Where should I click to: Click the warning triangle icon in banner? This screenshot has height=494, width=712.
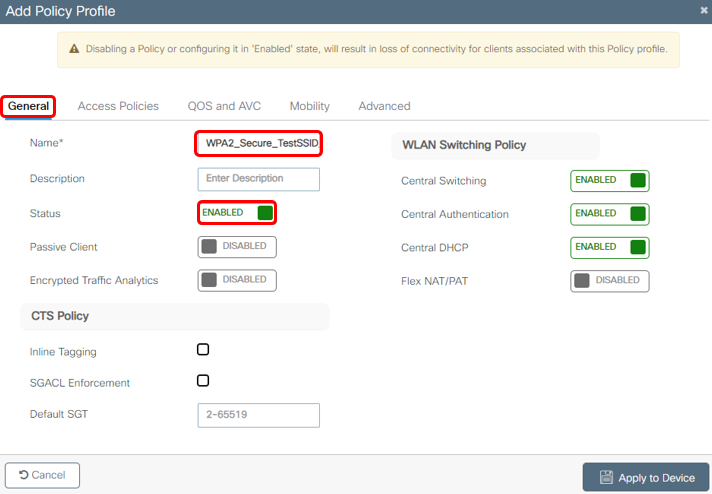pyautogui.click(x=74, y=49)
